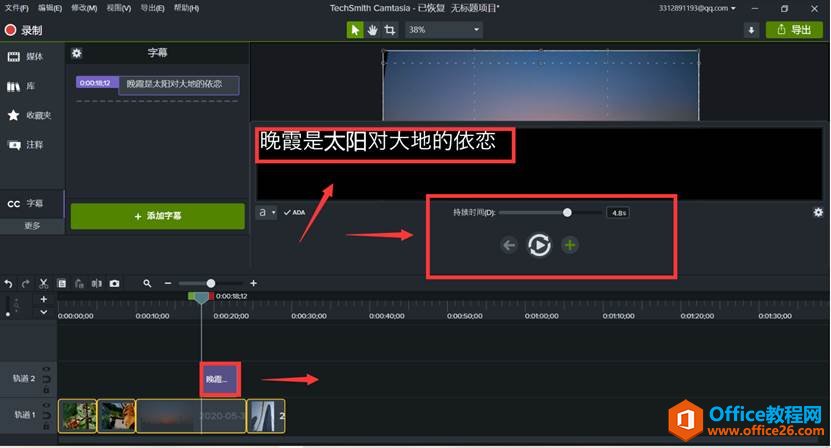831x448 pixels.
Task: Click the 添加字幕 add caption button
Action: click(x=157, y=216)
